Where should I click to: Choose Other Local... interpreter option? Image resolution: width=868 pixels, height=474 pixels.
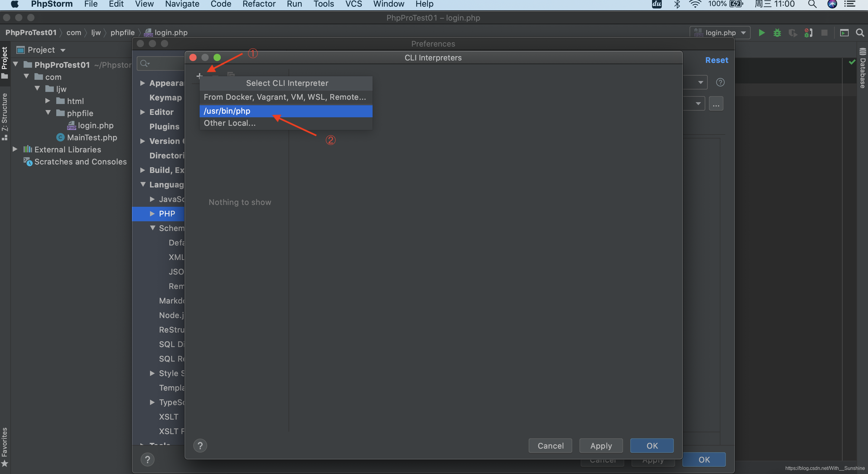pyautogui.click(x=230, y=123)
